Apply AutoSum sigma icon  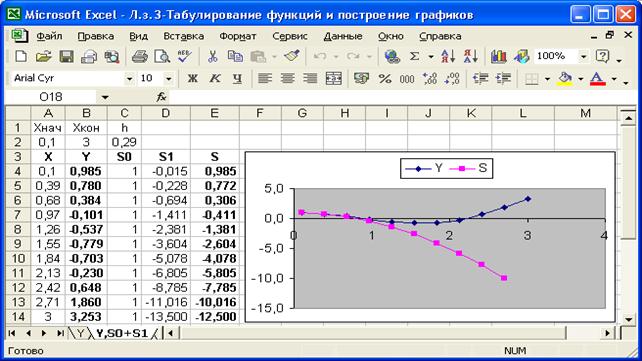tap(415, 56)
